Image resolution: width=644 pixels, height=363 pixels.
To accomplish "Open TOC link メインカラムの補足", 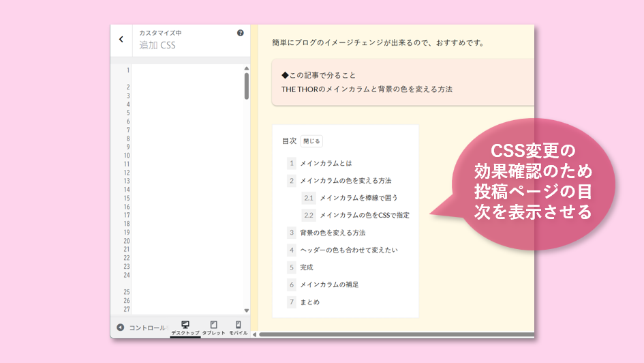I will coord(329,285).
